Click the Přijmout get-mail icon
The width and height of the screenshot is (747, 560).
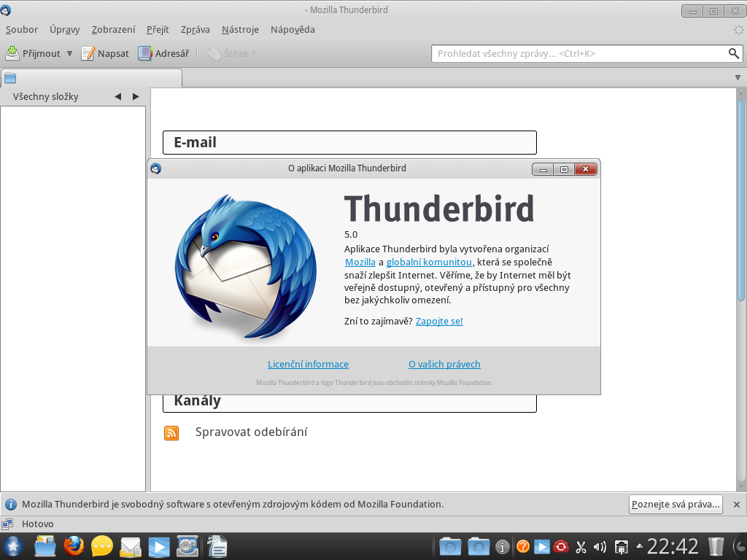point(12,53)
